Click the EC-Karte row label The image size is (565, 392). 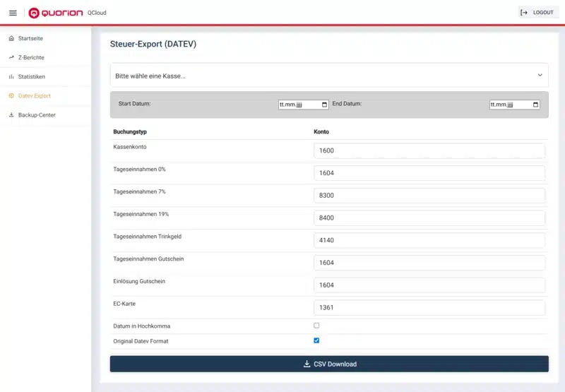[x=124, y=304]
